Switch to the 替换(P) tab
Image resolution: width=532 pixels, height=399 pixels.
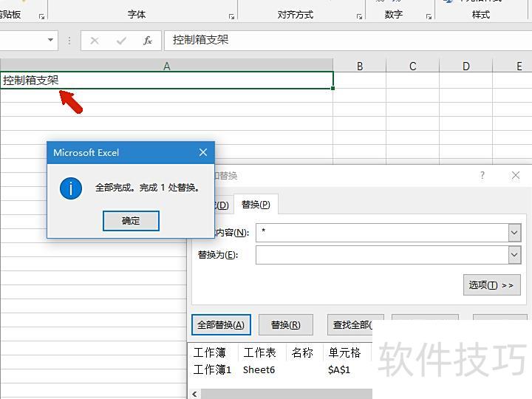click(256, 205)
